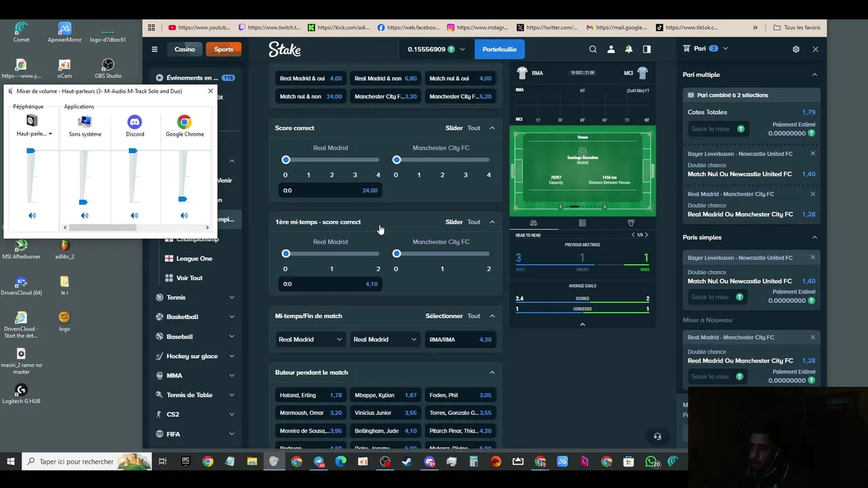Viewport: 868px width, 488px height.
Task: Select Haland, Erling scorer odds 1,78
Action: tap(311, 395)
